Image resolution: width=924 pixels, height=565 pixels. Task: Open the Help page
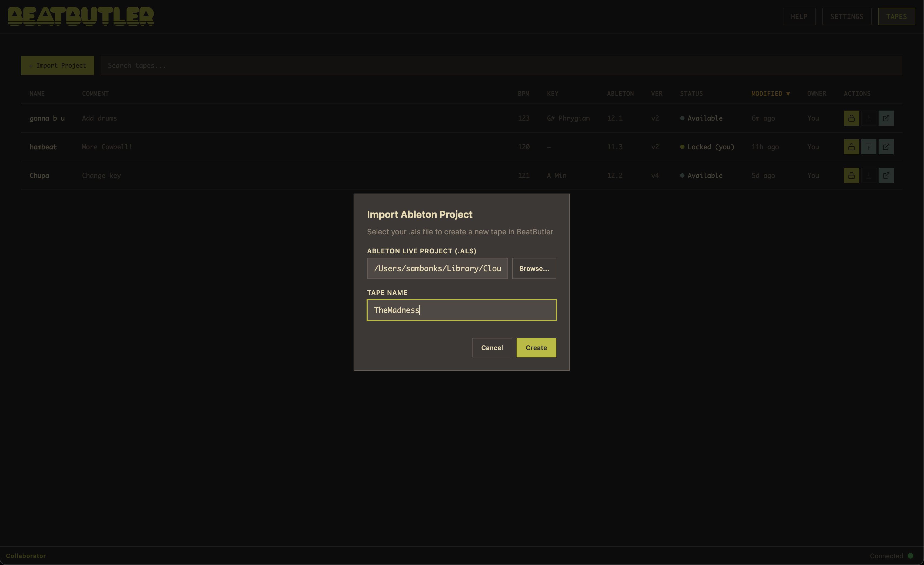[x=799, y=16]
